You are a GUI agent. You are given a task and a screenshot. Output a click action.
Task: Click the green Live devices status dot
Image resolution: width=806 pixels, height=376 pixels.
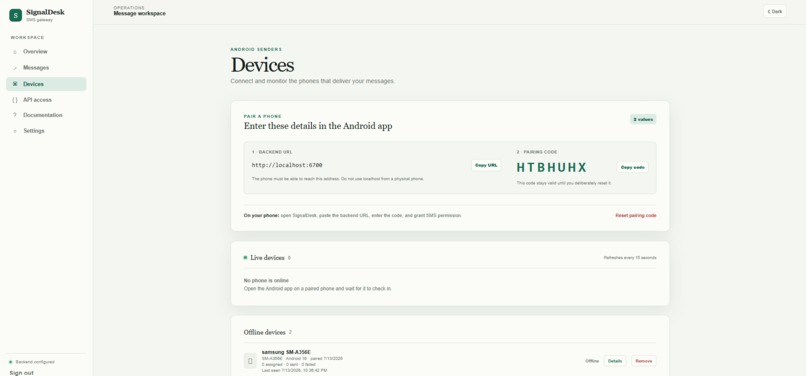(x=245, y=258)
